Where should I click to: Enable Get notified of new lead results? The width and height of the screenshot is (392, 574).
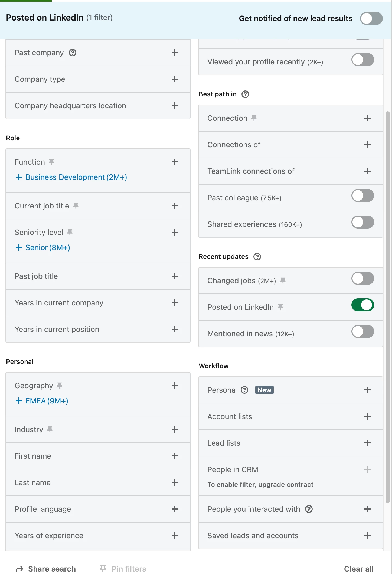click(371, 18)
